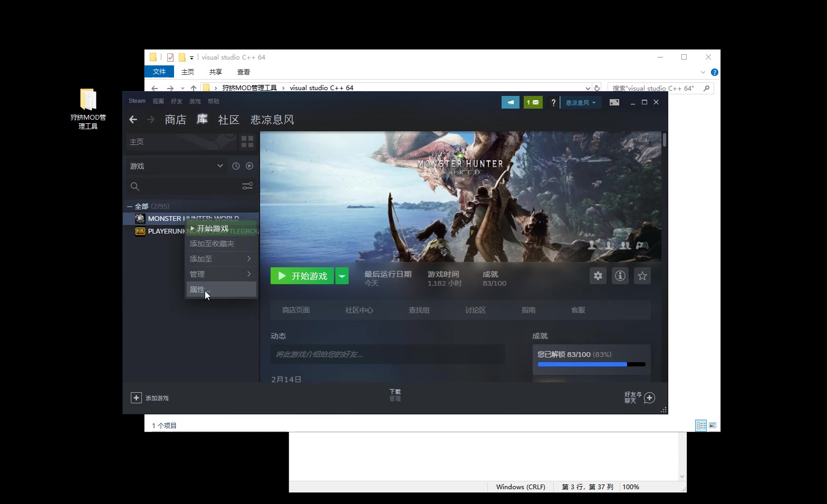Click the Explorer refresh icon in address bar
827x504 pixels.
click(x=597, y=88)
